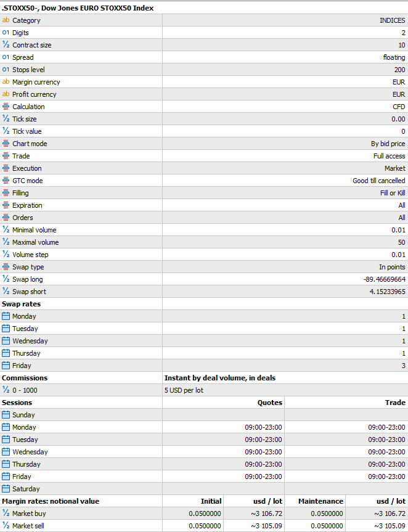Click the GTC mode row
This screenshot has width=408, height=532.
[203, 181]
